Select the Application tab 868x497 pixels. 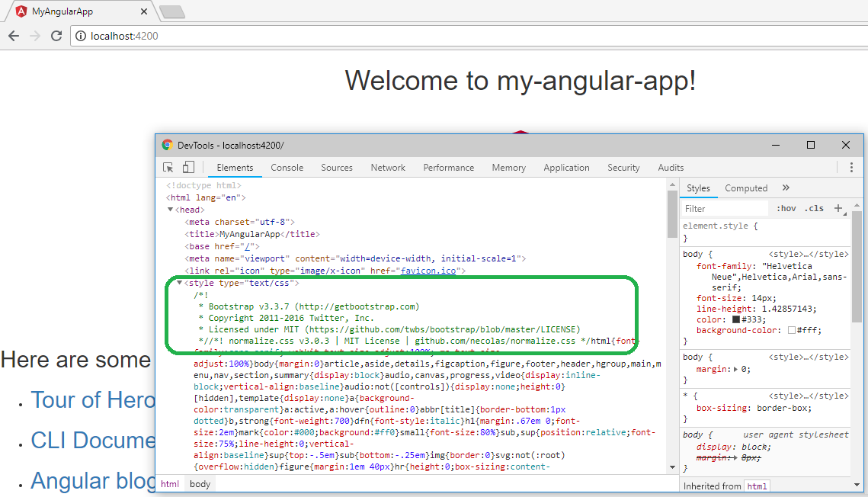click(x=566, y=167)
